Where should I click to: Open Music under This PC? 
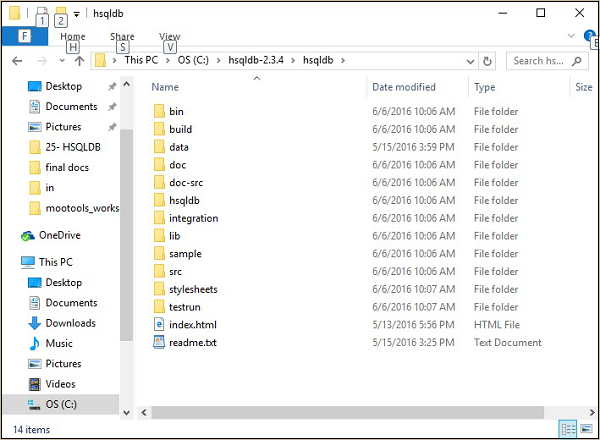point(59,344)
